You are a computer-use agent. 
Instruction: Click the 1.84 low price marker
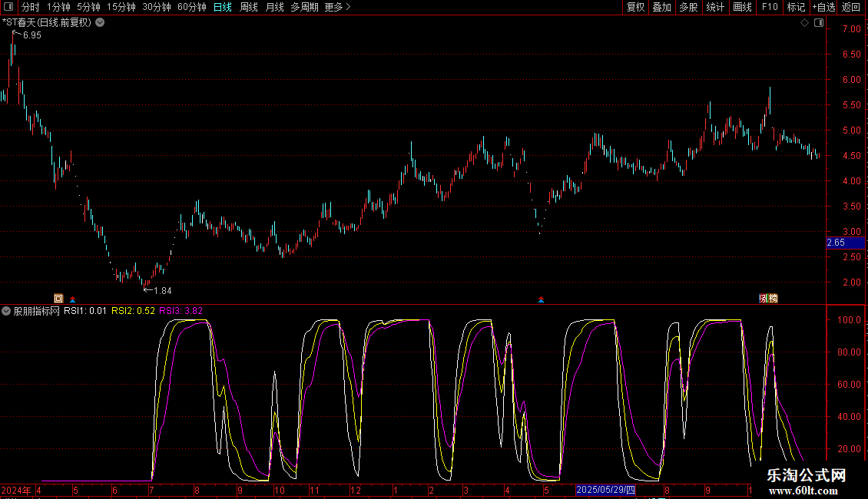[x=161, y=290]
